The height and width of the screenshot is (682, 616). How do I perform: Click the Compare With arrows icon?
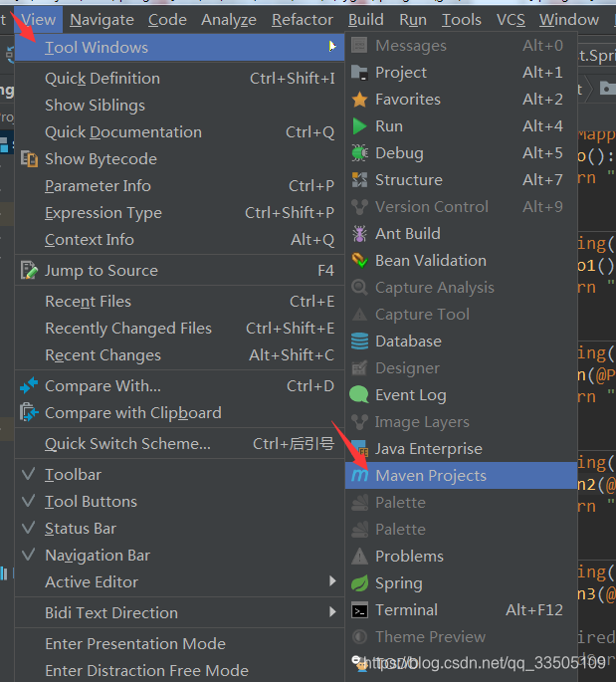pyautogui.click(x=29, y=385)
